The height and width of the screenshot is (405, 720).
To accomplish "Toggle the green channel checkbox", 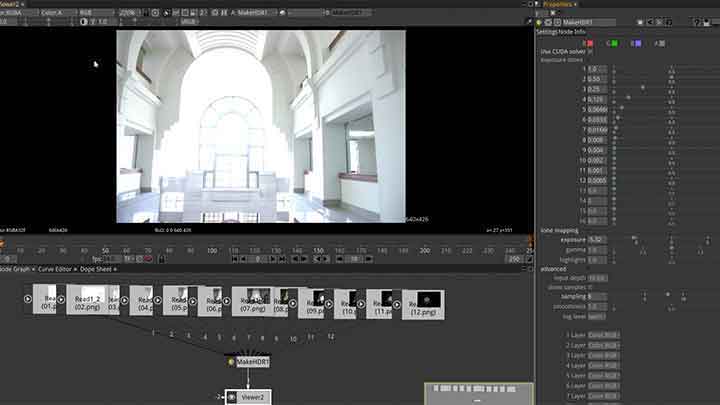I will point(614,43).
